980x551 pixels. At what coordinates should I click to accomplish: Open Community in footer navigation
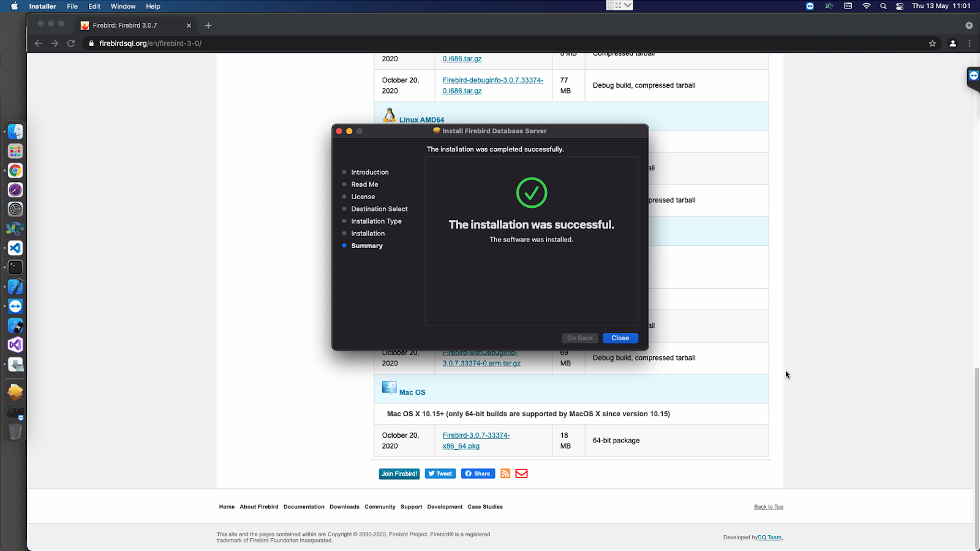(x=380, y=507)
